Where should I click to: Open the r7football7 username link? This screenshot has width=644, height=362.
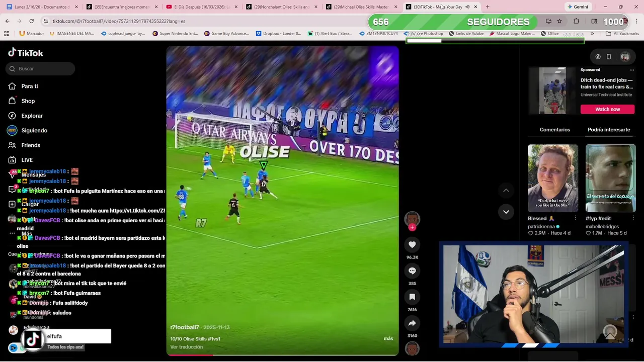[x=185, y=327]
